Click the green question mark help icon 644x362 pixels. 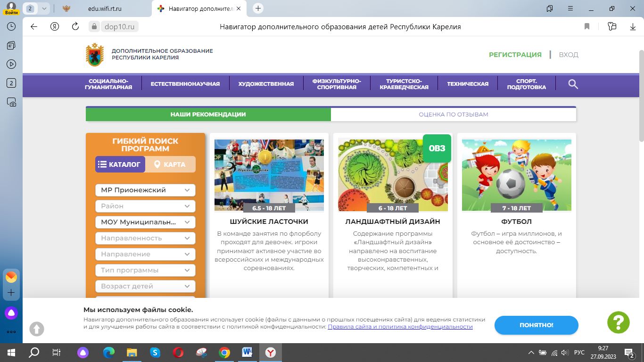click(618, 322)
